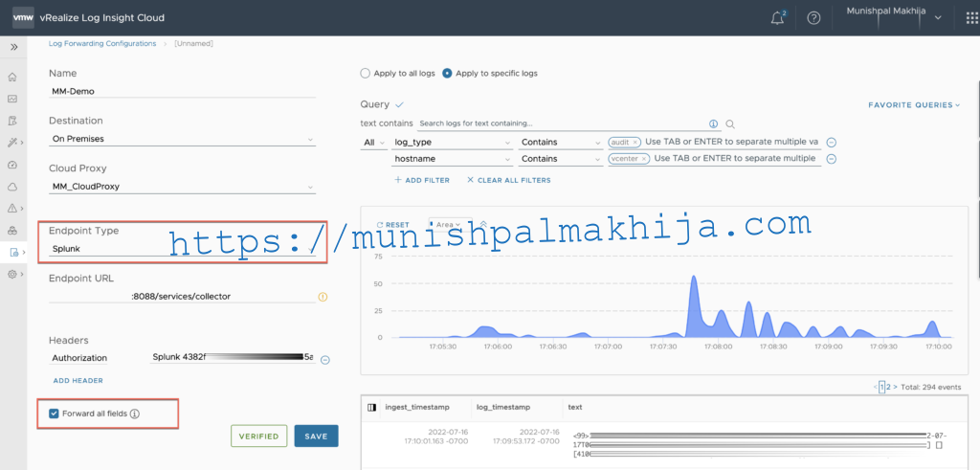Open the Home icon in sidebar
Image resolution: width=980 pixels, height=470 pixels.
11,78
